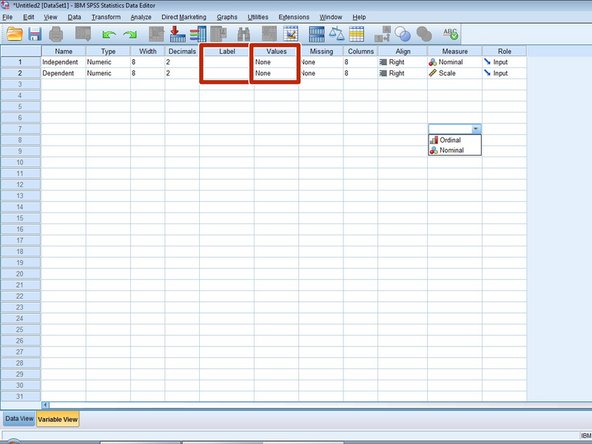
Task: Click the Numeric type cell for Independent
Action: [x=108, y=62]
